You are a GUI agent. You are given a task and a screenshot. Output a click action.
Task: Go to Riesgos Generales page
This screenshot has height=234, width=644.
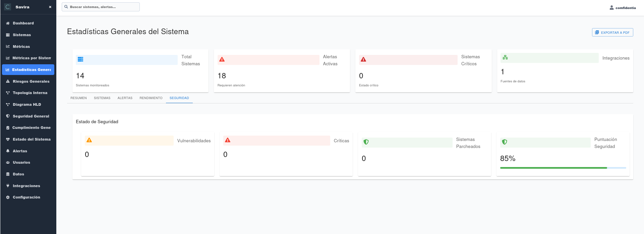pyautogui.click(x=31, y=81)
